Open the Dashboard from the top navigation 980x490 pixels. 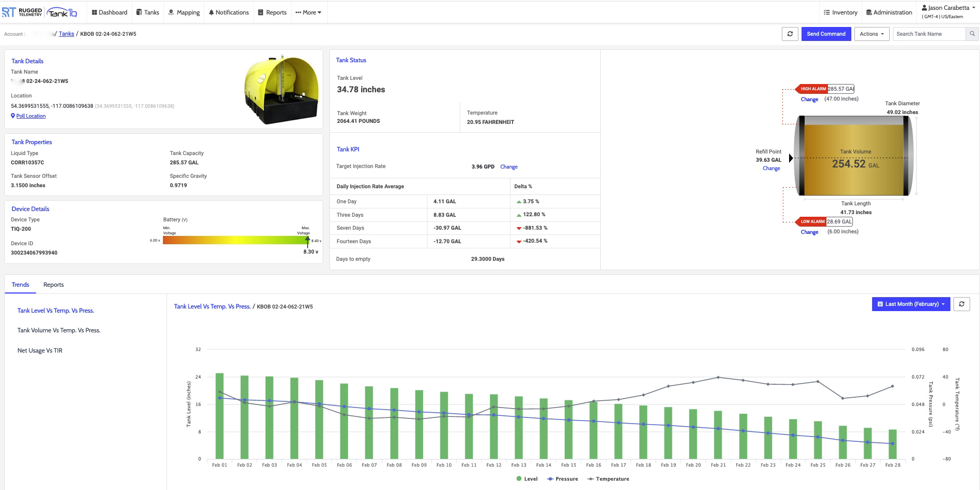coord(109,12)
